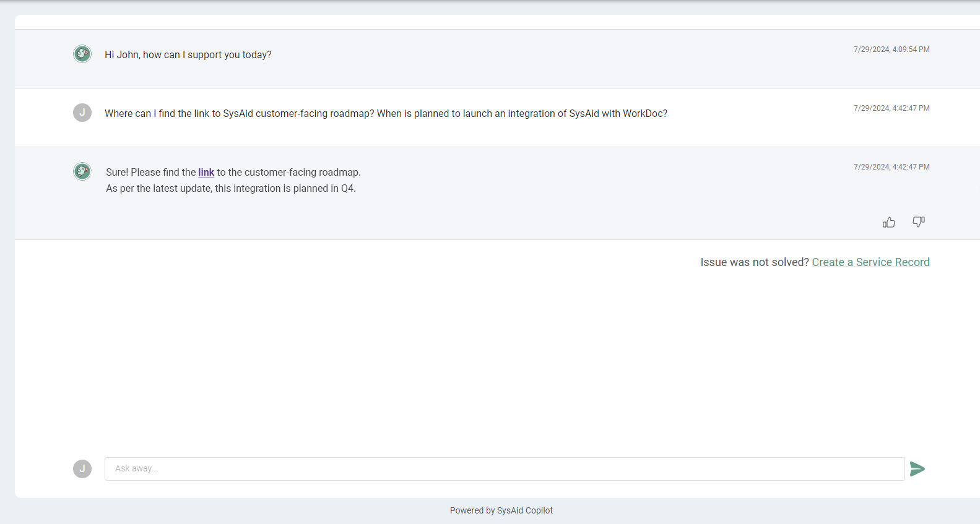Open the Create a Service Record link

click(870, 262)
